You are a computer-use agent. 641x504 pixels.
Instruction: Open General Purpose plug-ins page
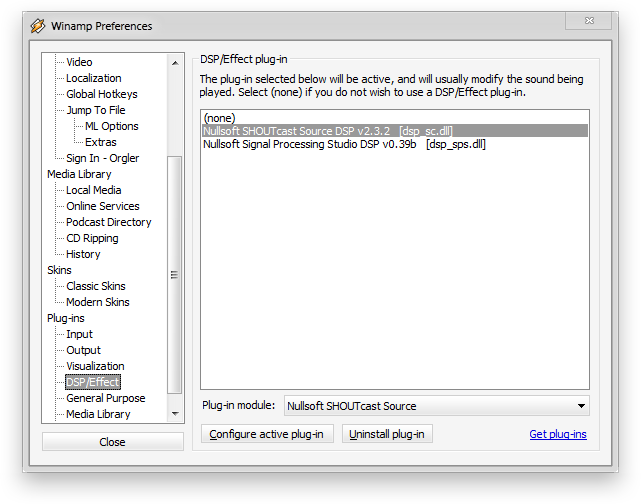point(105,398)
